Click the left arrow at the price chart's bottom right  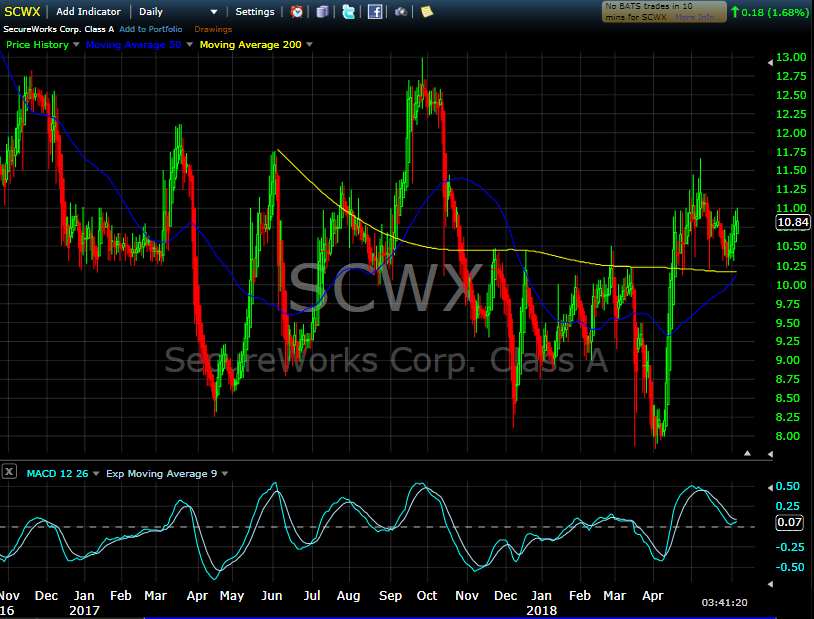pos(770,454)
